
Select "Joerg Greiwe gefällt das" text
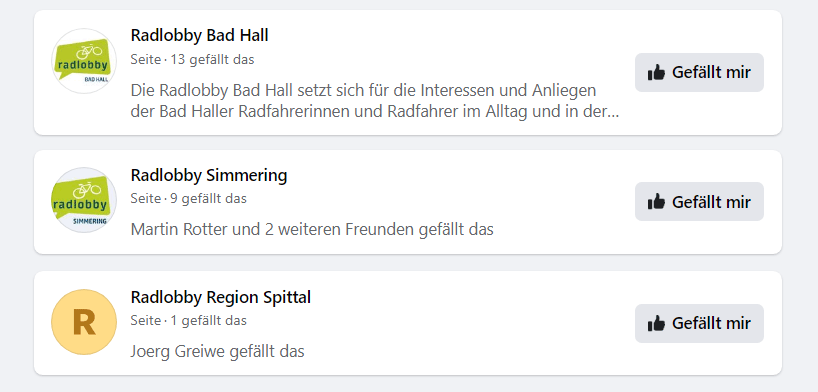217,351
